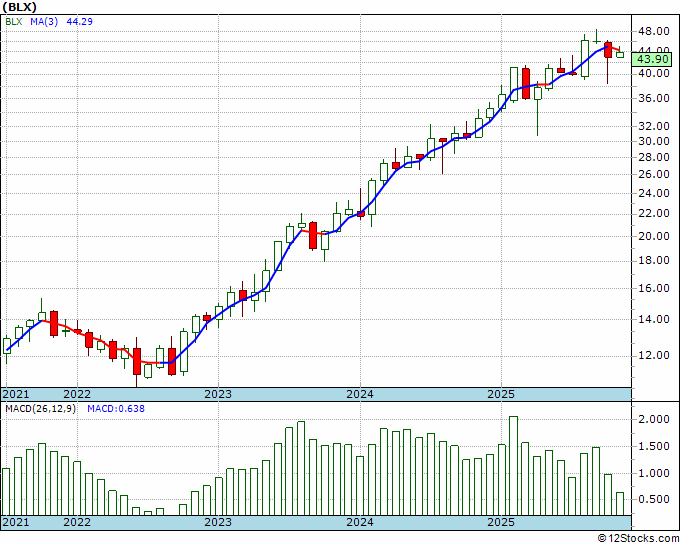Click 2025 on the MACD panel time axis
Viewport: 680px width, 546px height.
[x=501, y=522]
